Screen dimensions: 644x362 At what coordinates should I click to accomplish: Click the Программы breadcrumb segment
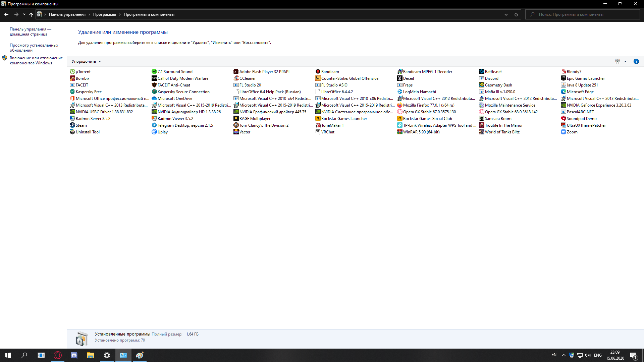pos(104,14)
